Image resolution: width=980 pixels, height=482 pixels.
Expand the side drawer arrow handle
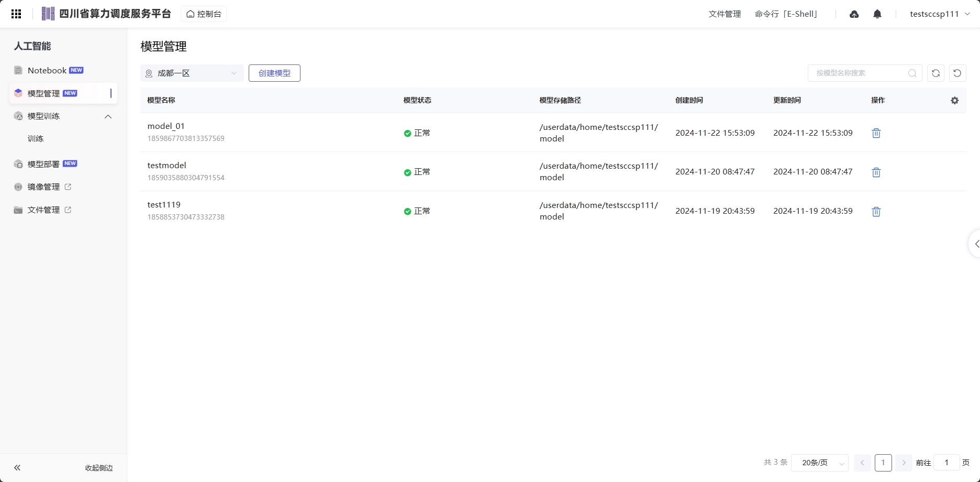point(975,244)
